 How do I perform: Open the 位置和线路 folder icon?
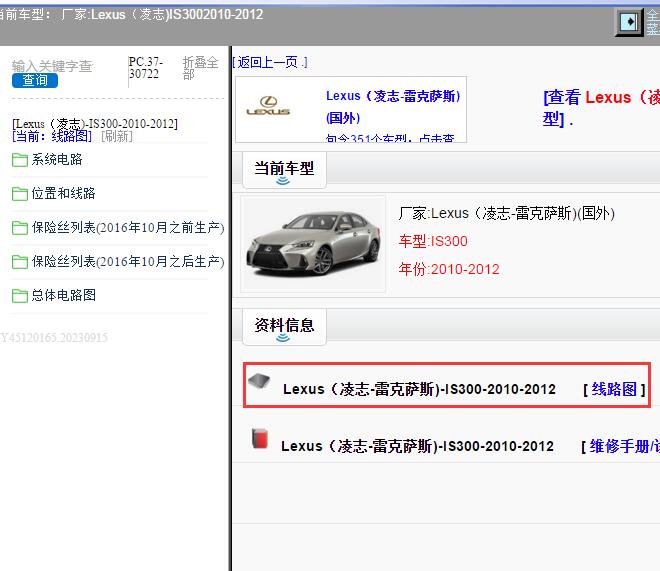click(20, 194)
